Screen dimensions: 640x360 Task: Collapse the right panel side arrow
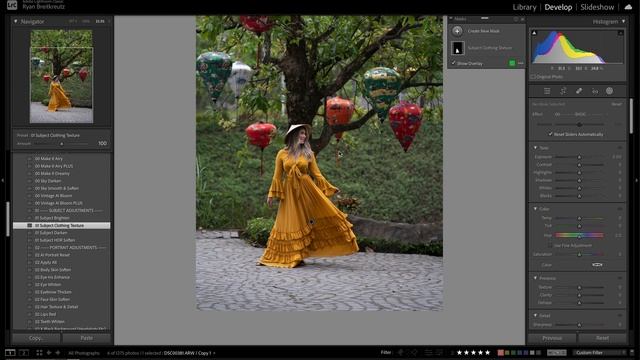pos(637,180)
